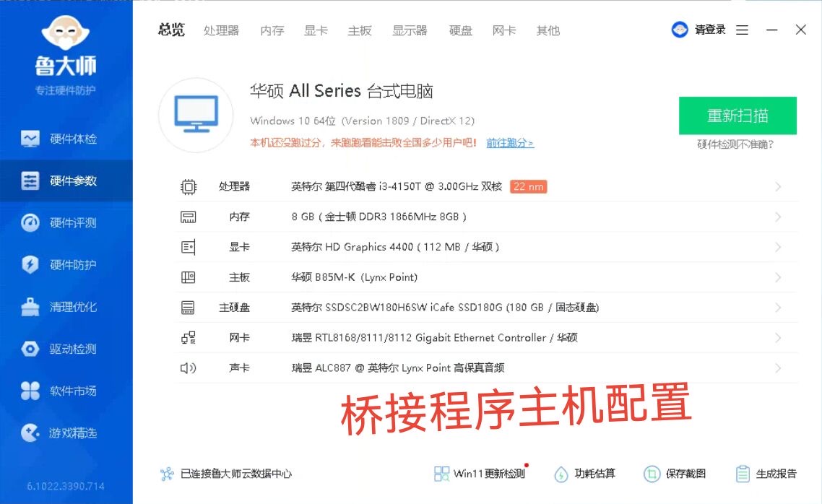Image resolution: width=822 pixels, height=504 pixels.
Task: Click the 处理器 chip icon in the list
Action: point(189,186)
